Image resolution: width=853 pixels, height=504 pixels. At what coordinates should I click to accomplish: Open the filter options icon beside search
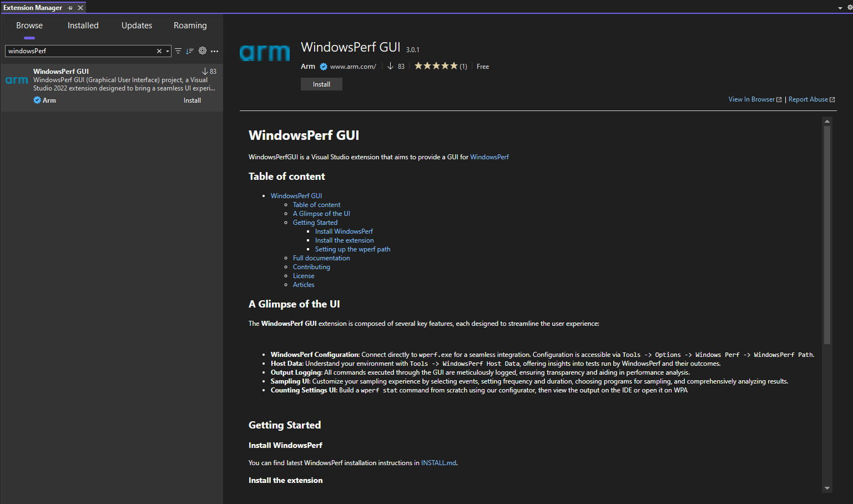coord(178,51)
